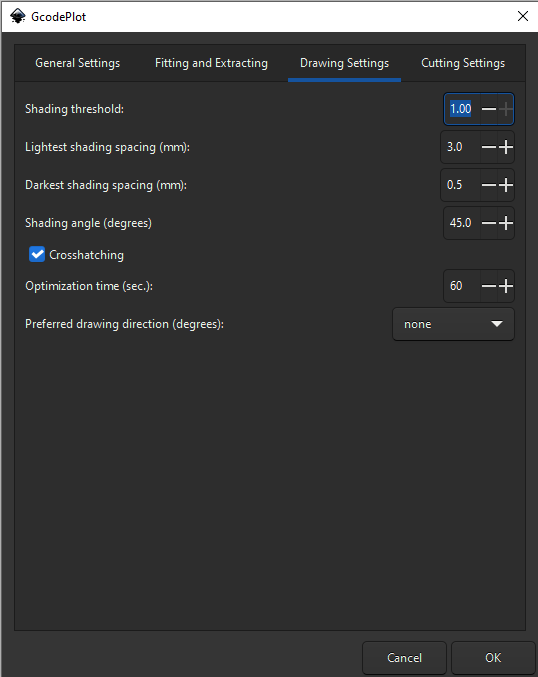Increase Shading angle with plus icon
Image resolution: width=538 pixels, height=677 pixels.
(x=506, y=223)
